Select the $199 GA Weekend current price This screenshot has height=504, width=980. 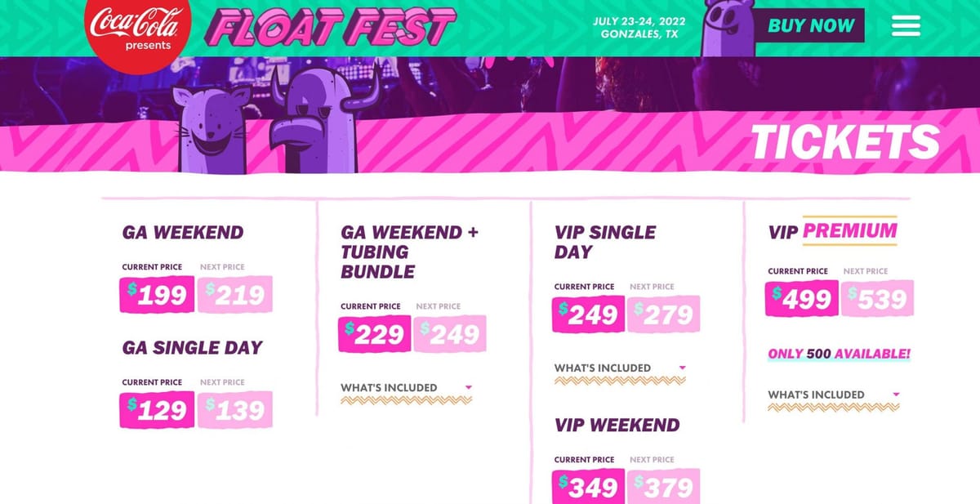coord(157,295)
